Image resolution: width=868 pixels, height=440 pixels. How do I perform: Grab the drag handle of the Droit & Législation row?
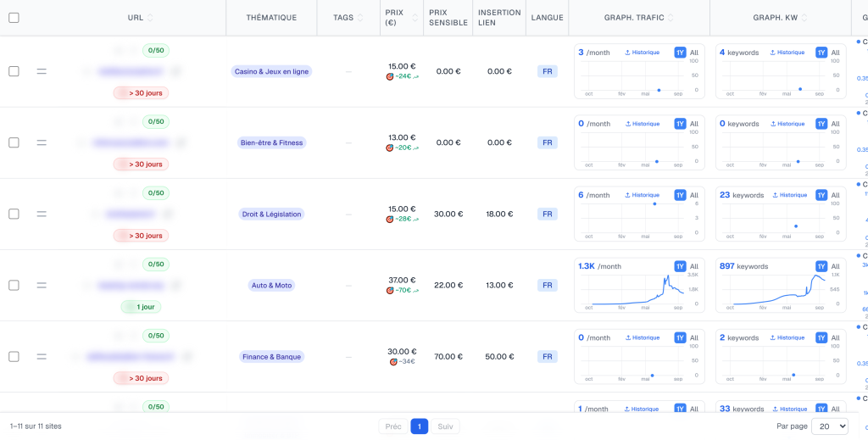pyautogui.click(x=42, y=214)
